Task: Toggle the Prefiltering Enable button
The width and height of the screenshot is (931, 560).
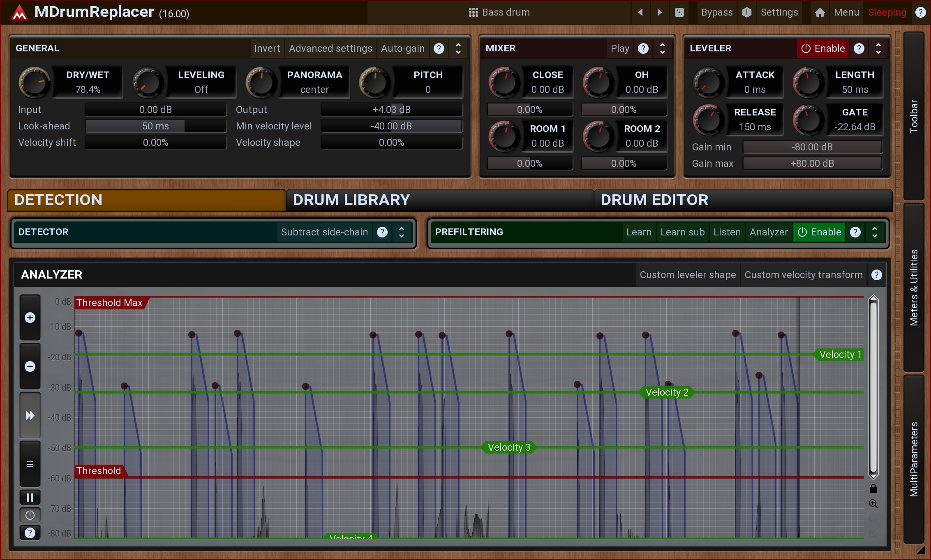Action: [x=819, y=232]
